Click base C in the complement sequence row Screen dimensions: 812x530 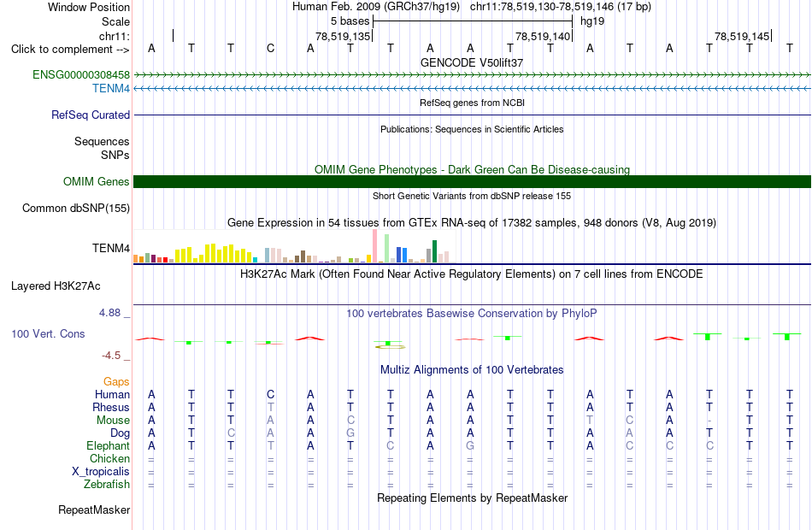click(270, 49)
